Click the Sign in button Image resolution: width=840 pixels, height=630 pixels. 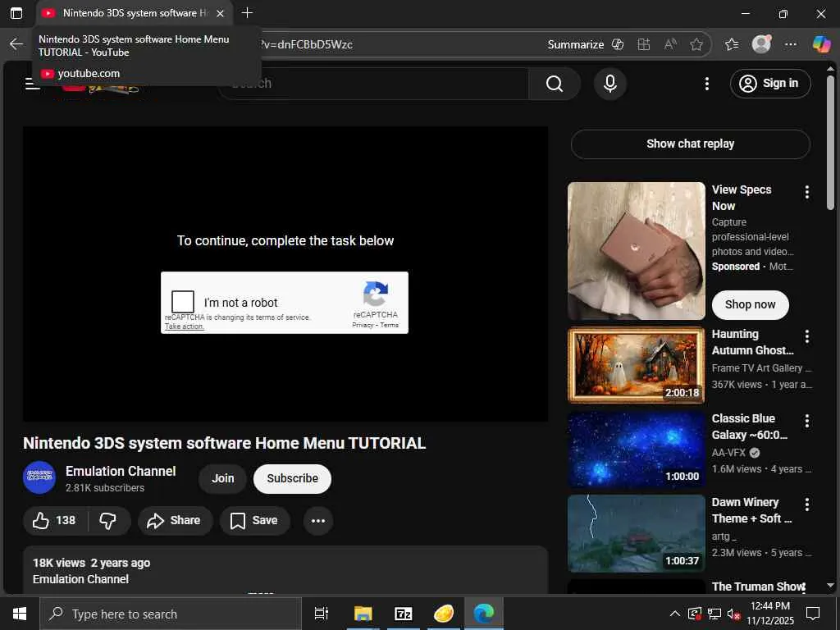coord(770,84)
